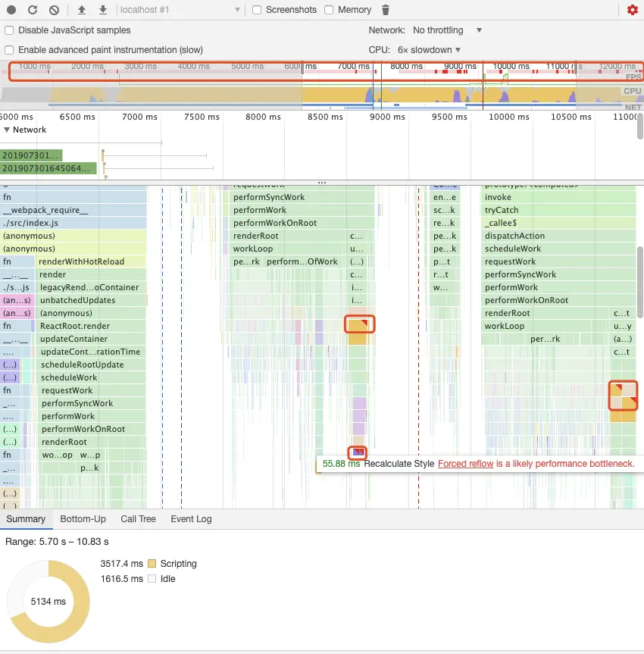Screen dimensions: 644x654
Task: Click the reload and profile icon
Action: (33, 10)
